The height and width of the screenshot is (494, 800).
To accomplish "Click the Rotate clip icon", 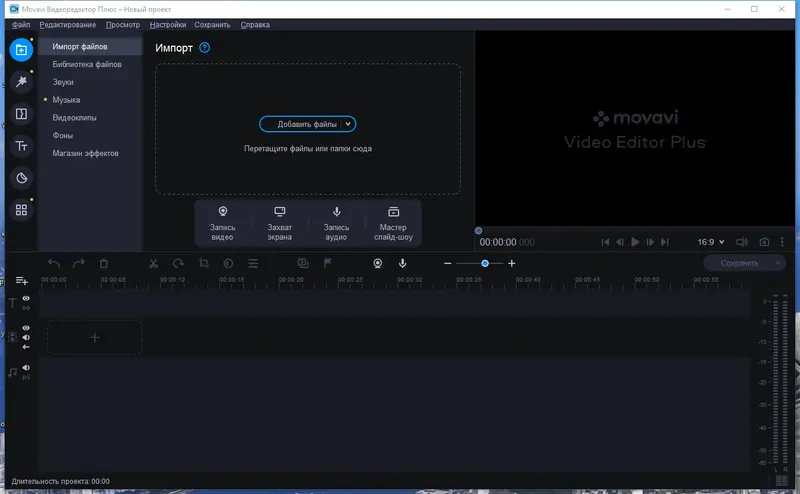I will (178, 263).
